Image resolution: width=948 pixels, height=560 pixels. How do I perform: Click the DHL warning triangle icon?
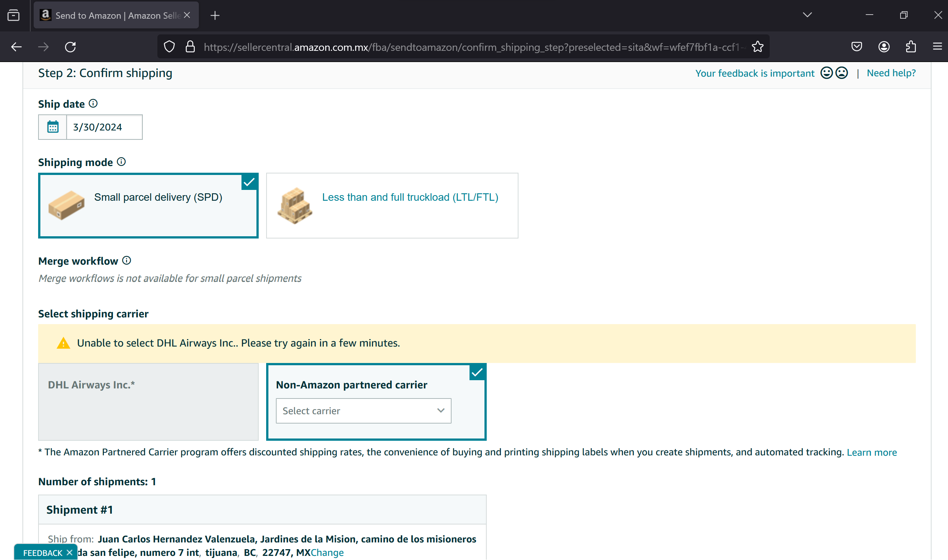[x=64, y=343]
